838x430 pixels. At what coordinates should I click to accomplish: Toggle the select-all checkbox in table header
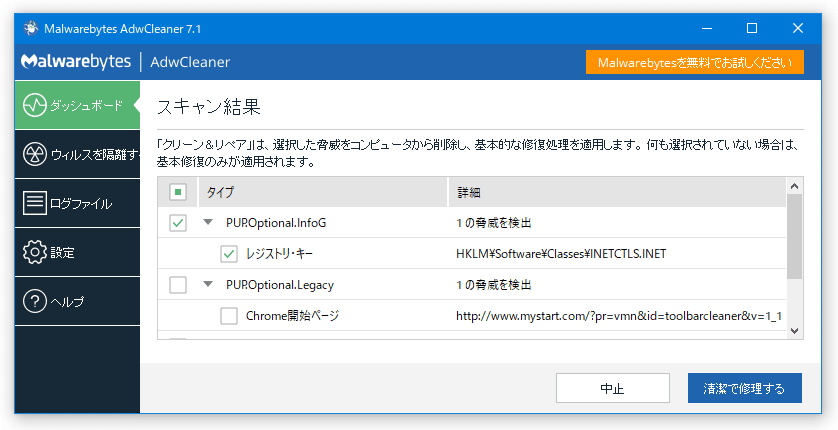[x=178, y=192]
